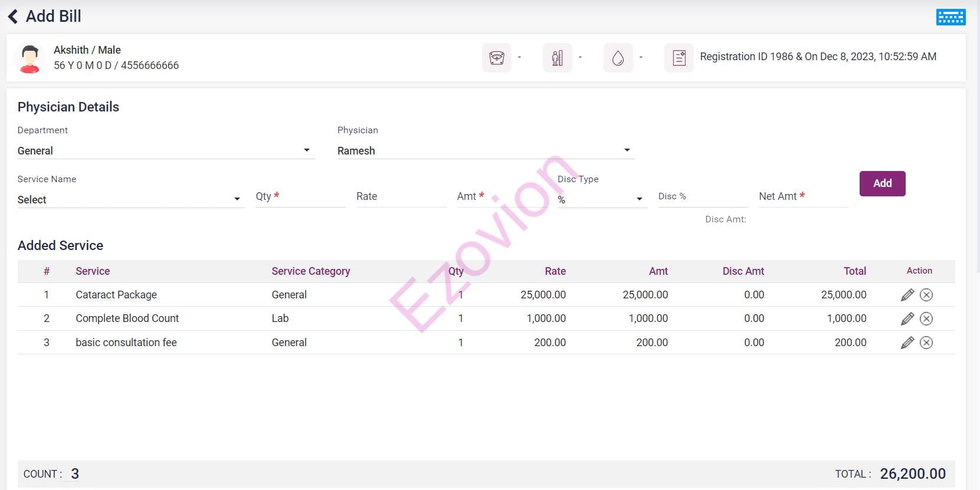Screen dimensions: 980x490
Task: Click the patient avatar for Akshith
Action: [x=30, y=58]
